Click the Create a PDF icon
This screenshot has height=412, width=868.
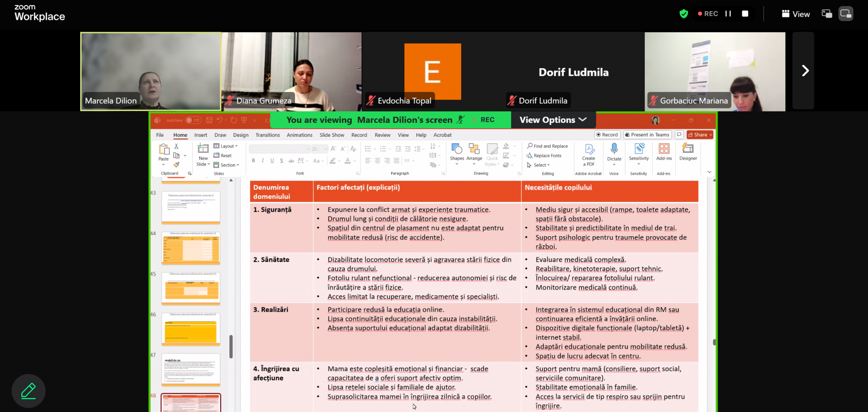click(589, 149)
